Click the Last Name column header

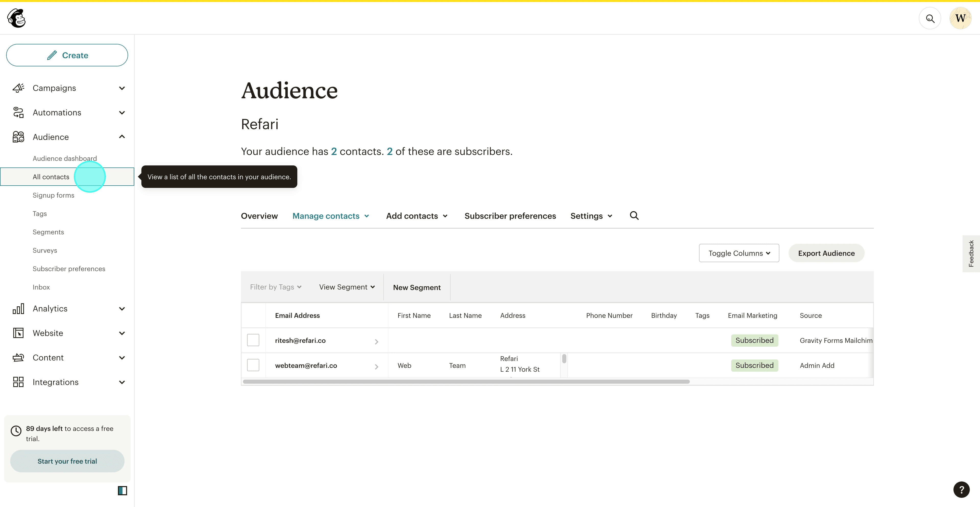click(465, 316)
